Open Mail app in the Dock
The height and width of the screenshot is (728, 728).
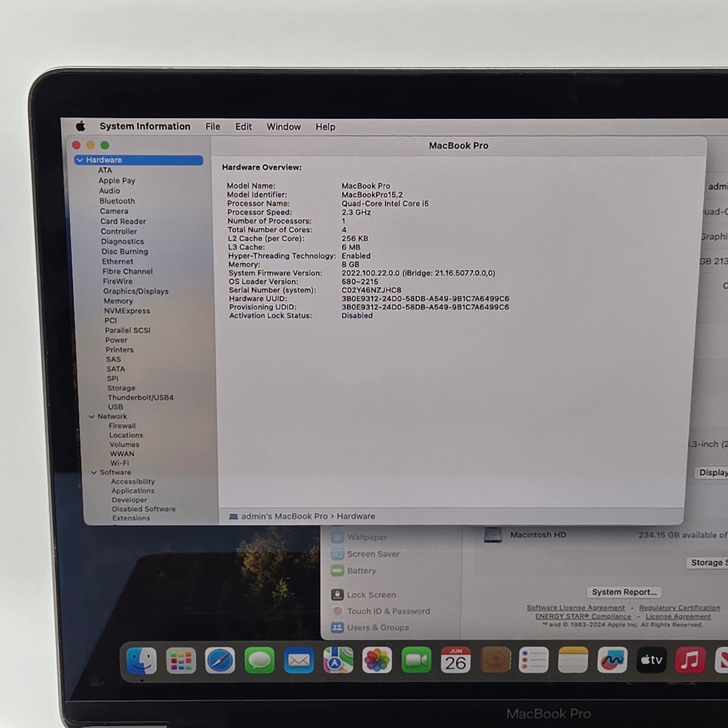(x=299, y=660)
